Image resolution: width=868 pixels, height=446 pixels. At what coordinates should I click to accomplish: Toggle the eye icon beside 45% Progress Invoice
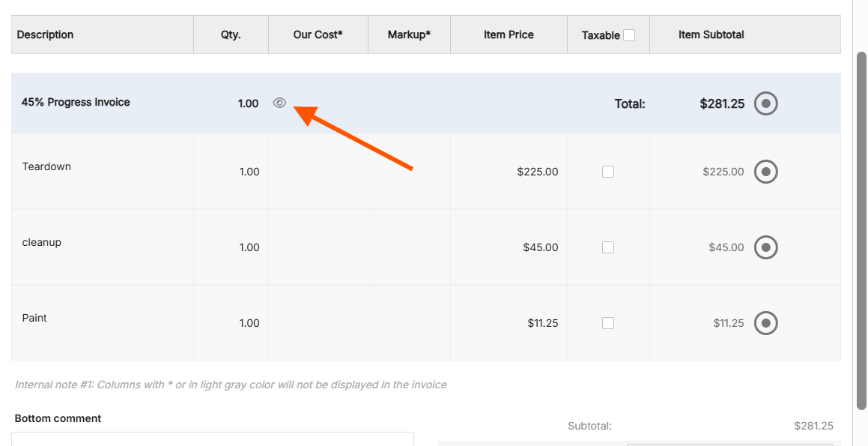tap(279, 103)
